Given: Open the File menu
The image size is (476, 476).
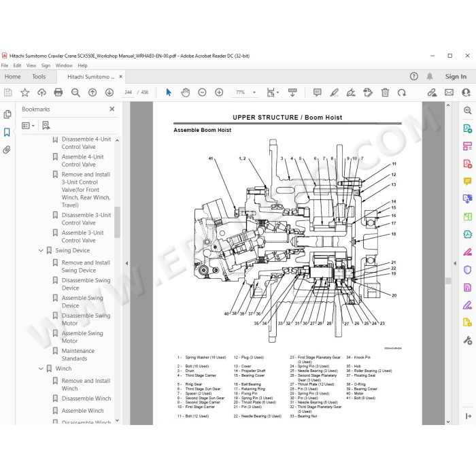Looking at the screenshot, I should (x=5, y=65).
